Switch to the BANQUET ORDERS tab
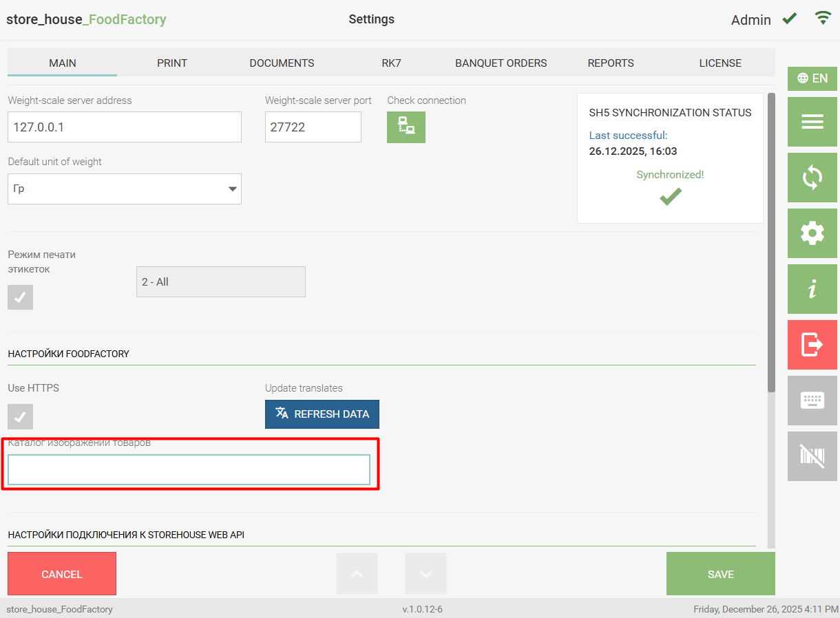 click(x=501, y=63)
